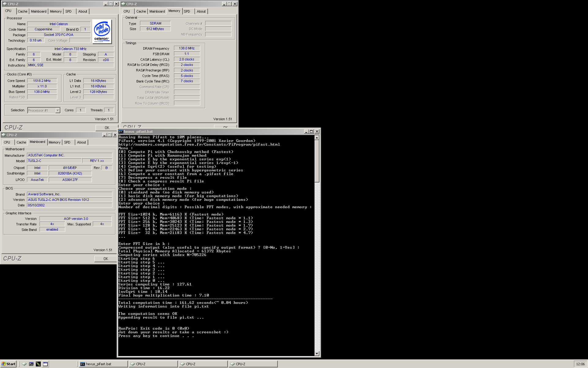Launch CPU-Z from the quick launch bar

(24, 364)
